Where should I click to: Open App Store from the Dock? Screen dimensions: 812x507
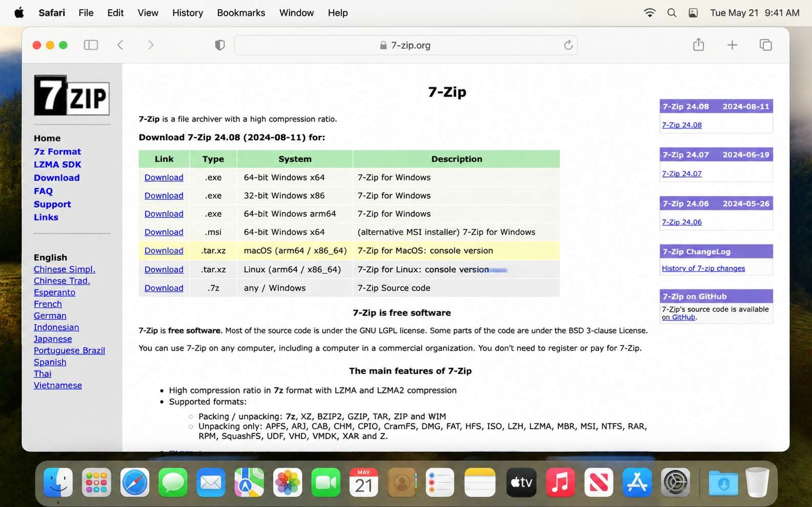637,482
